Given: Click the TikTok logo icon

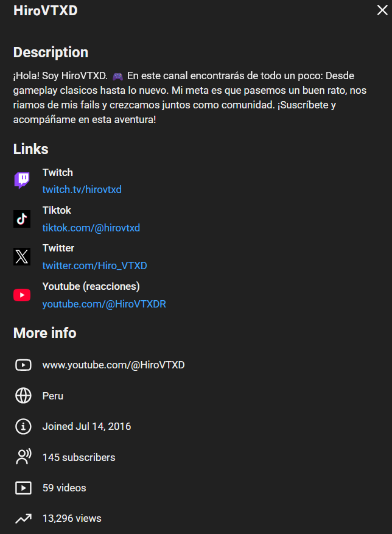Looking at the screenshot, I should point(22,219).
